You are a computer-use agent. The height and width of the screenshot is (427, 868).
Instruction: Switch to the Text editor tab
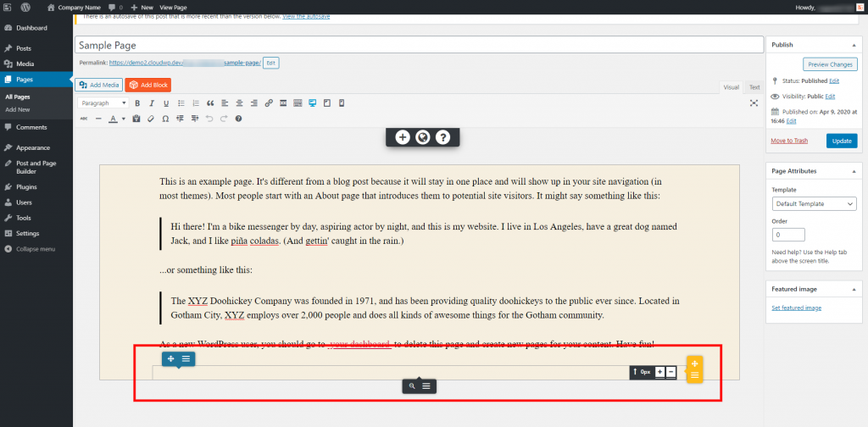tap(754, 87)
